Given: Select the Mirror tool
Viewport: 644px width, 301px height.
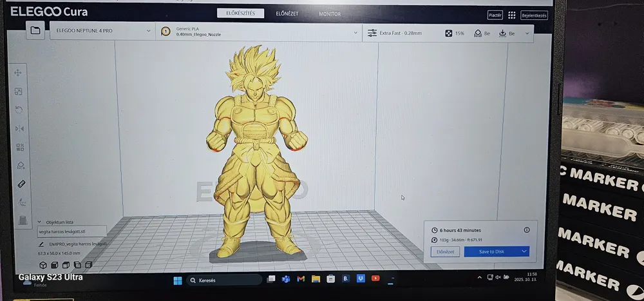Looking at the screenshot, I should (x=19, y=129).
